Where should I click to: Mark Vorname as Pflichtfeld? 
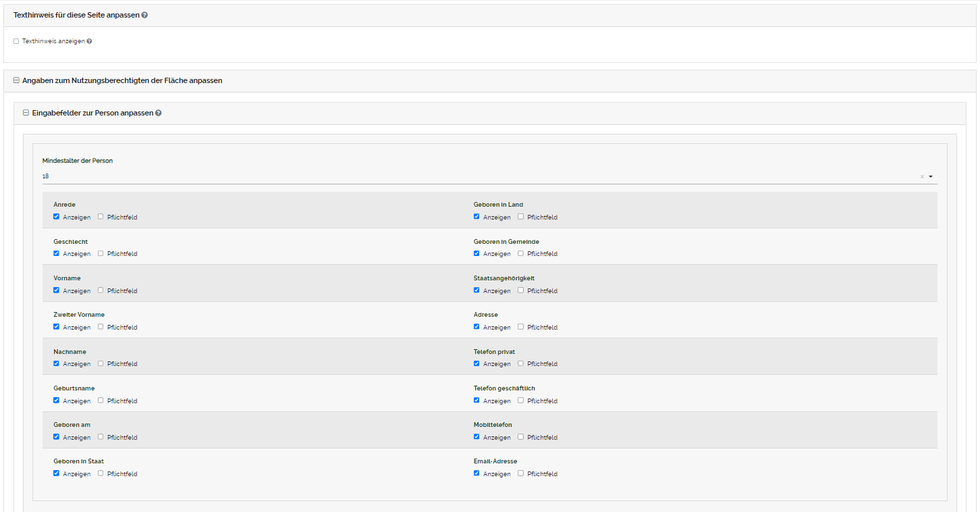(x=101, y=290)
